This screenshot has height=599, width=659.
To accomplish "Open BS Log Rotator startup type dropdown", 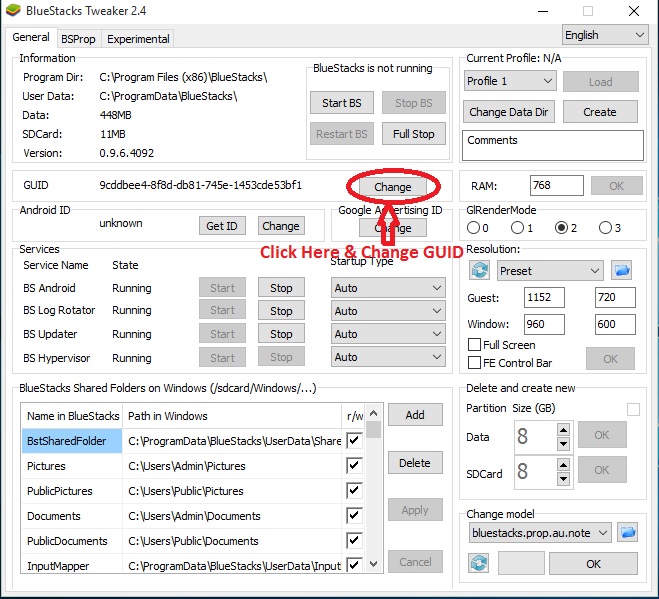I will 388,311.
